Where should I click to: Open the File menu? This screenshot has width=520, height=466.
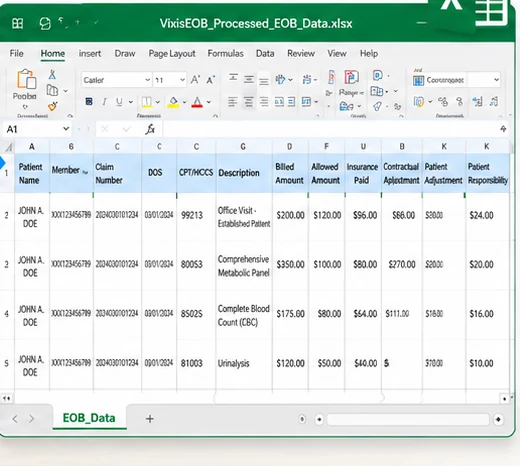(16, 53)
